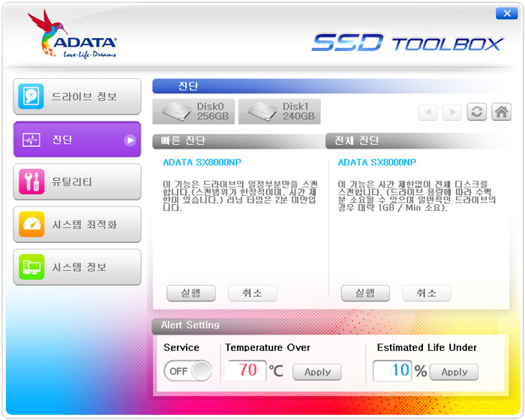
Task: Click the orange optimization gauge icon
Action: (x=31, y=224)
